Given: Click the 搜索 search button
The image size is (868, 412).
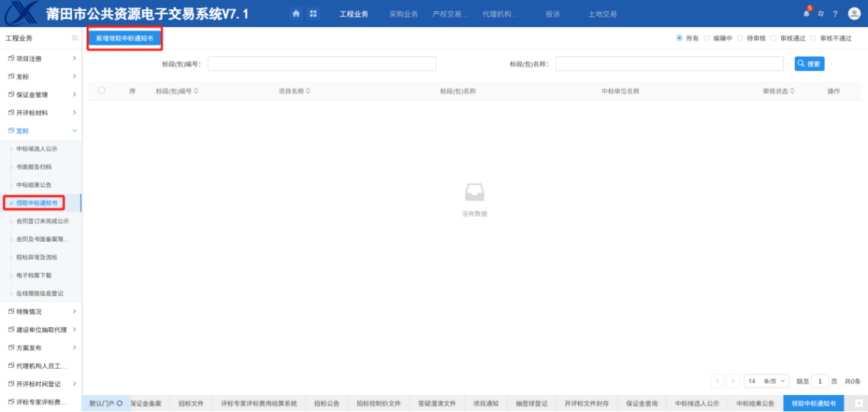Looking at the screenshot, I should coord(809,64).
